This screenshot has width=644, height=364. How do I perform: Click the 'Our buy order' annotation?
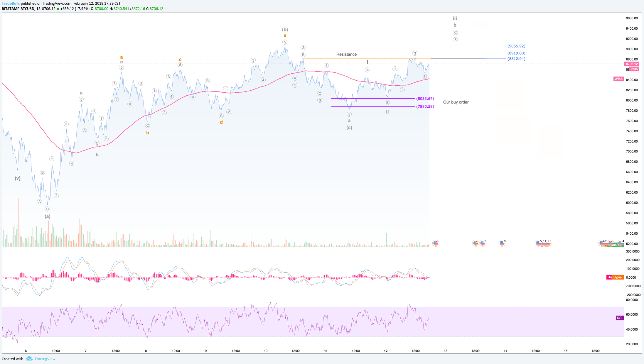pos(456,102)
